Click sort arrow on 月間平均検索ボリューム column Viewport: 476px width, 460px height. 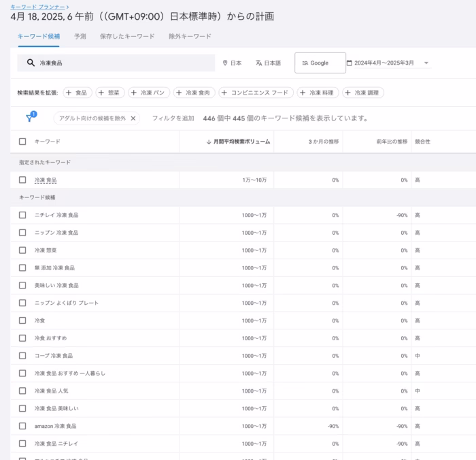(x=209, y=142)
